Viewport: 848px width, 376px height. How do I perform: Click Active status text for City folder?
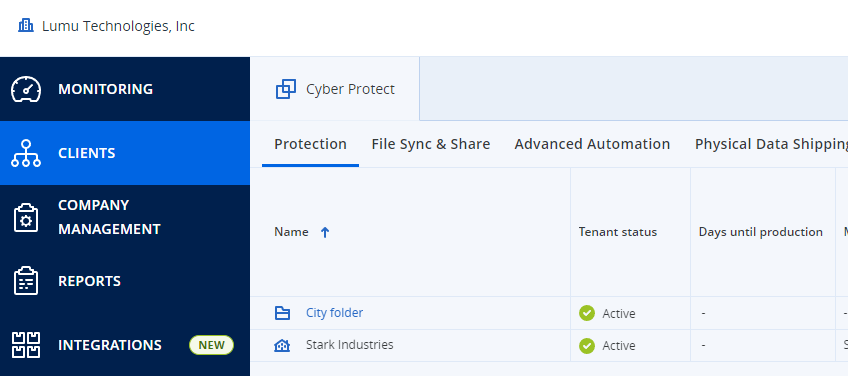(619, 314)
